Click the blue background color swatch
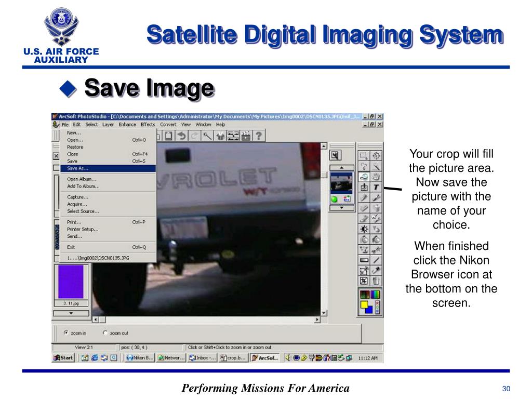The image size is (532, 399). pyautogui.click(x=370, y=310)
